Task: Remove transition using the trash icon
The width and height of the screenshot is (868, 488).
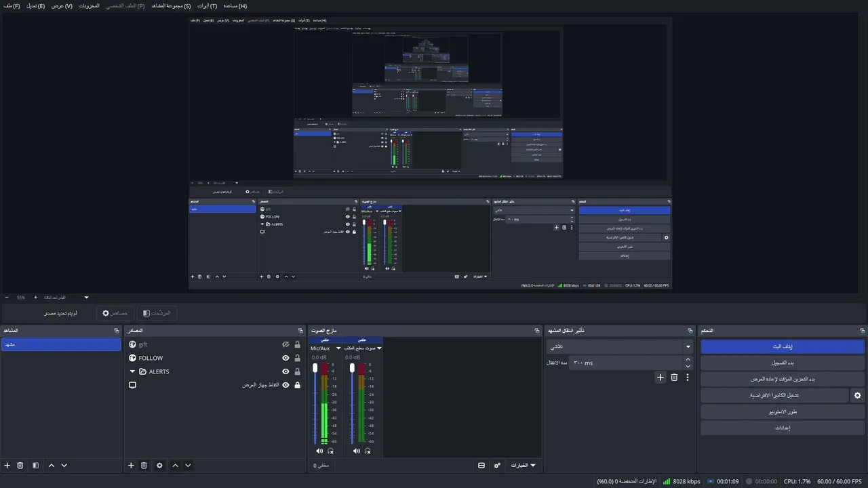Action: click(x=674, y=378)
